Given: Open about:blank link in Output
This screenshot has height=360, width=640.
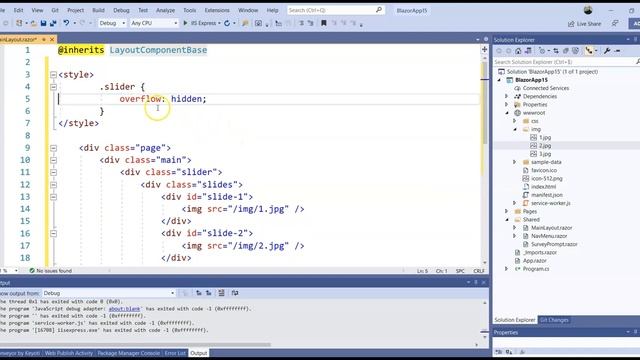Looking at the screenshot, I should click(124, 309).
